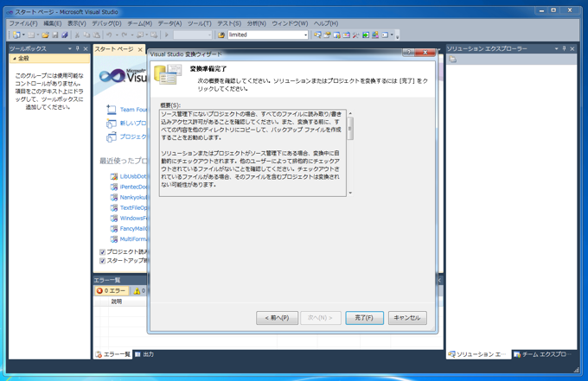This screenshot has height=381, width=588.
Task: Open the toolbar options overflow dropdown
Action: (397, 36)
